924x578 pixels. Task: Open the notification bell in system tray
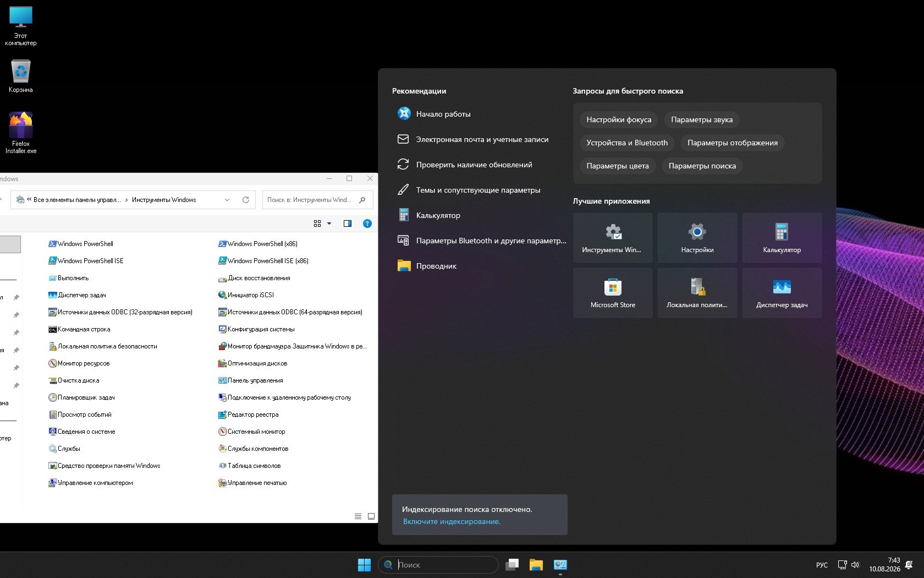click(x=909, y=565)
